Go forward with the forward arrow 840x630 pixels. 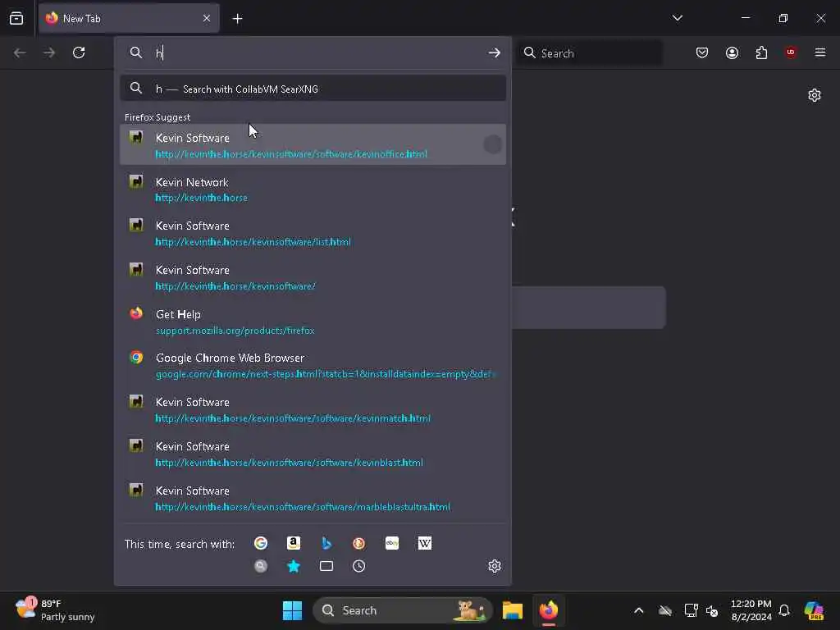(49, 52)
